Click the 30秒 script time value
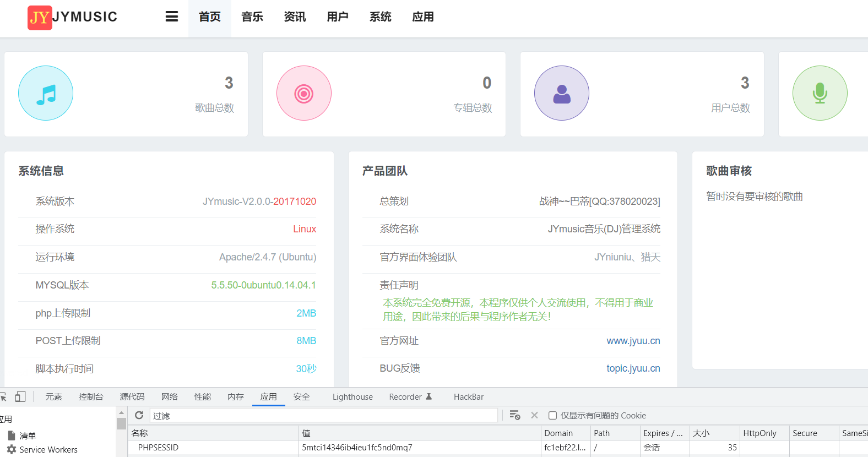This screenshot has height=457, width=868. coord(306,369)
